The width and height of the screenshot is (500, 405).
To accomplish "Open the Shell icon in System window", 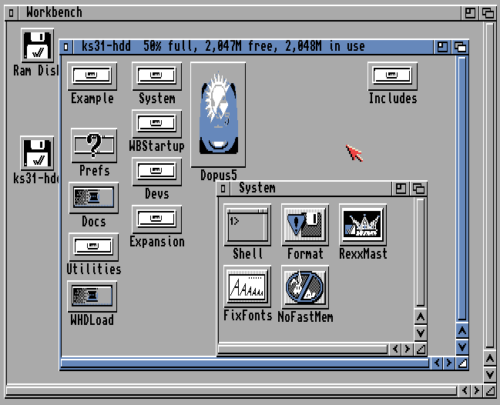I will [x=247, y=224].
